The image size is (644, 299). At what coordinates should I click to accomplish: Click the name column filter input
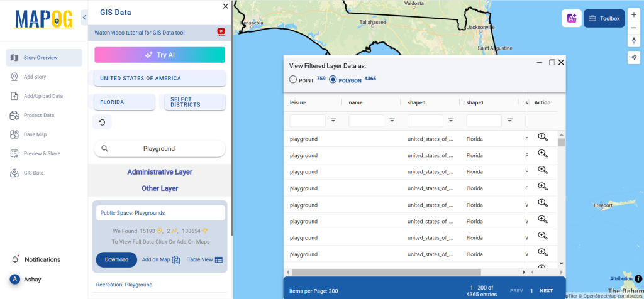pos(366,120)
